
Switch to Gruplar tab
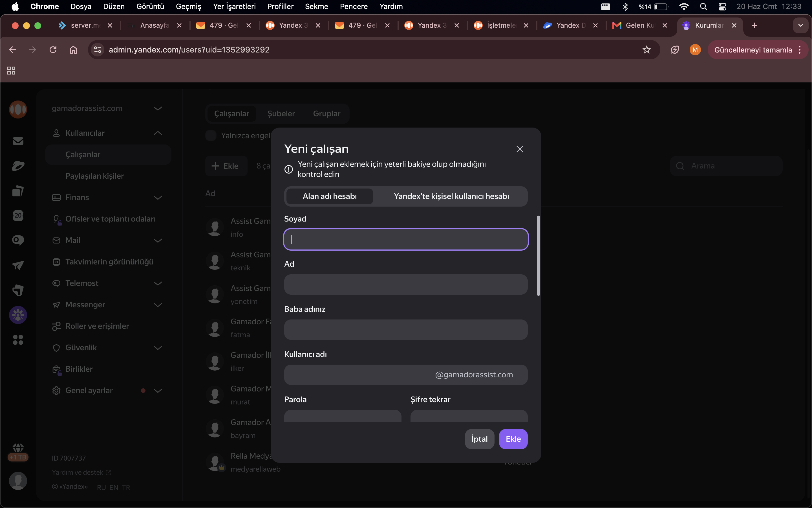click(326, 113)
